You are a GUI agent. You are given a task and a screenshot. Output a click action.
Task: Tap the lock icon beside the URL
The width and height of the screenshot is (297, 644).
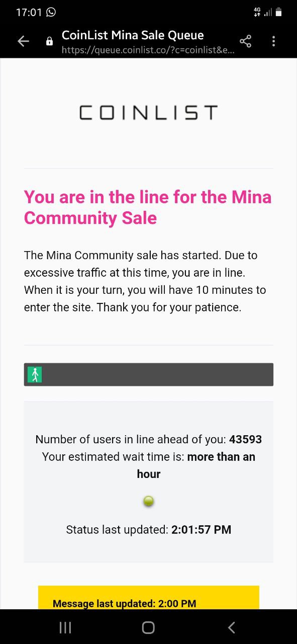(49, 42)
